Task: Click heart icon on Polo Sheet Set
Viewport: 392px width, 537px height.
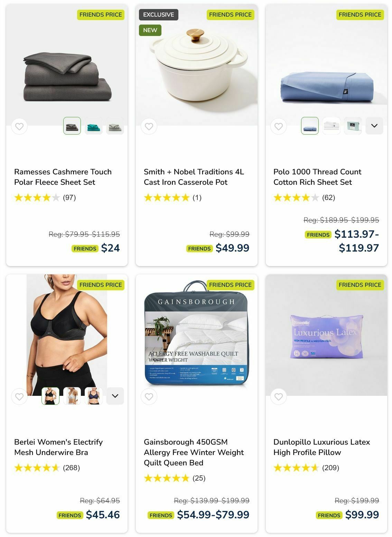Action: 279,127
